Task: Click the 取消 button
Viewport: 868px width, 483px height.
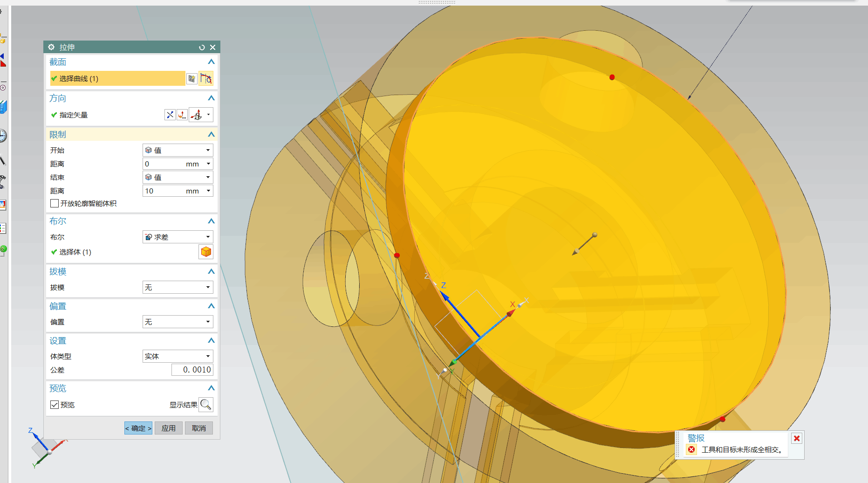Action: tap(199, 428)
